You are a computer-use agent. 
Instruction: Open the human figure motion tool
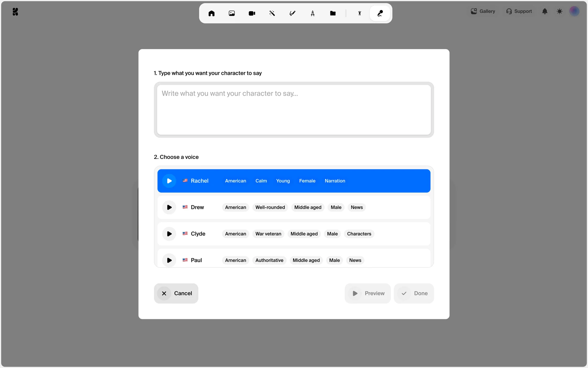tap(360, 13)
